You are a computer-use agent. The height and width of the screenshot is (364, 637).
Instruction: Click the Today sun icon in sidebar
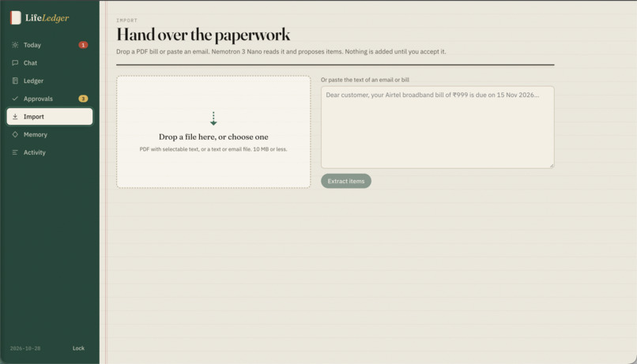coord(15,45)
